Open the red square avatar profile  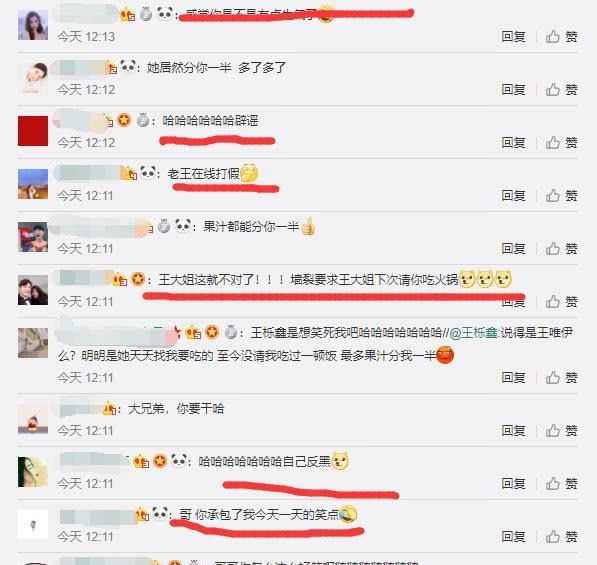pyautogui.click(x=33, y=131)
